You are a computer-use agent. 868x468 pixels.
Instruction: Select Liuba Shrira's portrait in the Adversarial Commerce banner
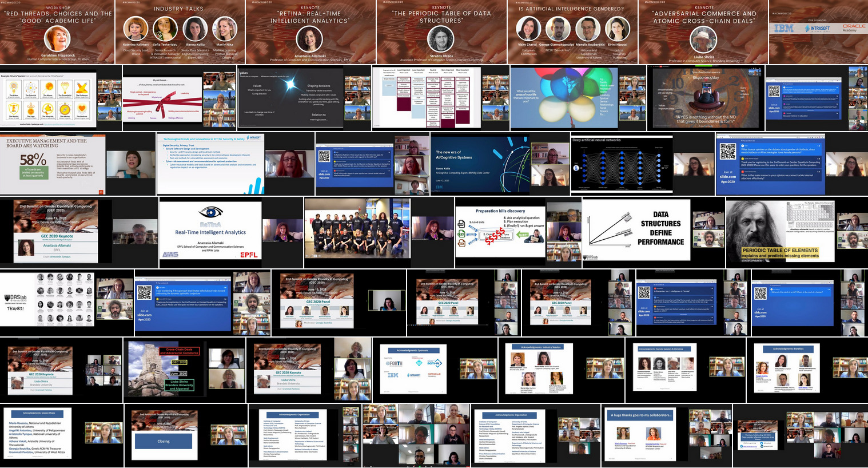(x=703, y=41)
